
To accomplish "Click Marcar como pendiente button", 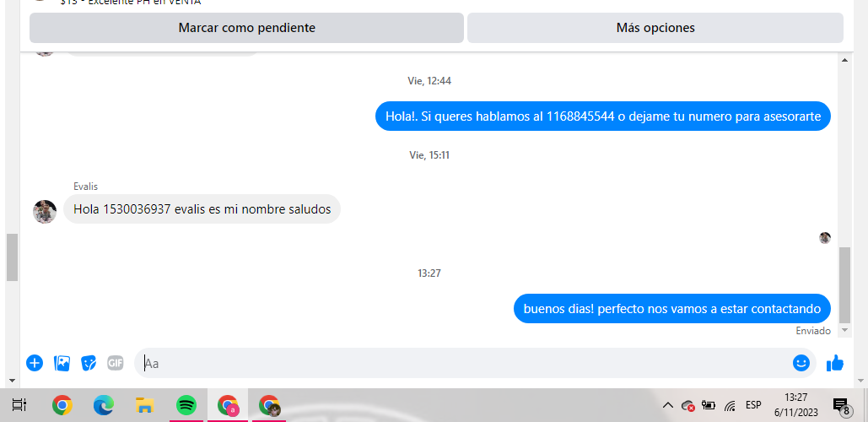I will coord(246,28).
